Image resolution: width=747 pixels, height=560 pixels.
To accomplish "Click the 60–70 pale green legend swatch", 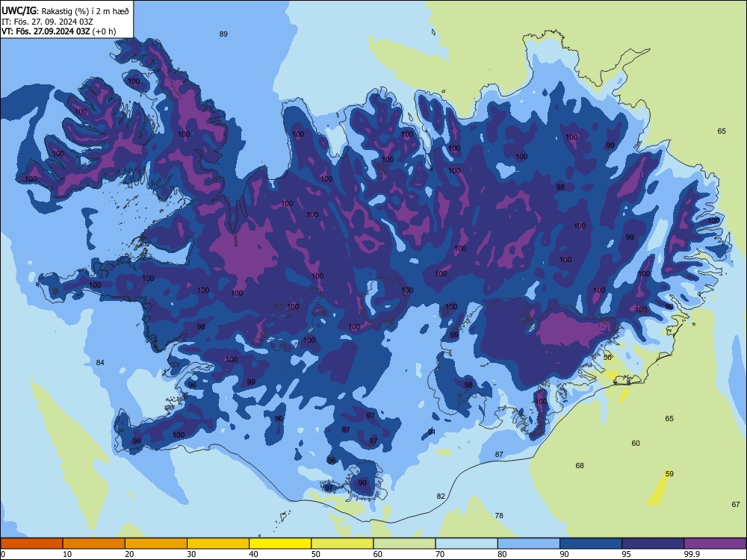I will 404,544.
